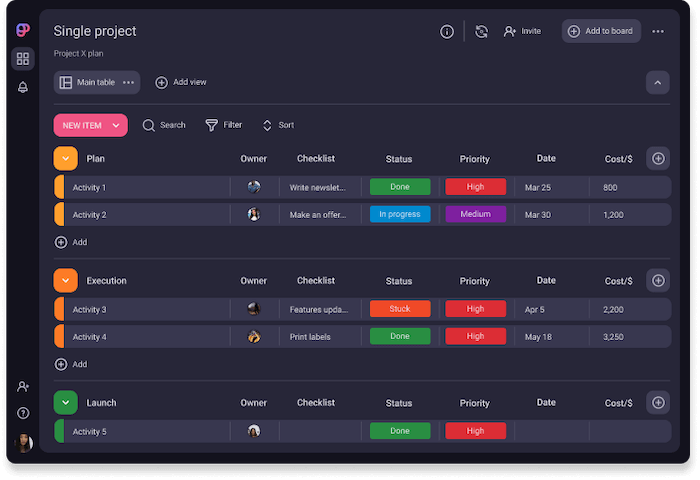
Task: Change the Stuck status of Activity 3
Action: pos(400,309)
